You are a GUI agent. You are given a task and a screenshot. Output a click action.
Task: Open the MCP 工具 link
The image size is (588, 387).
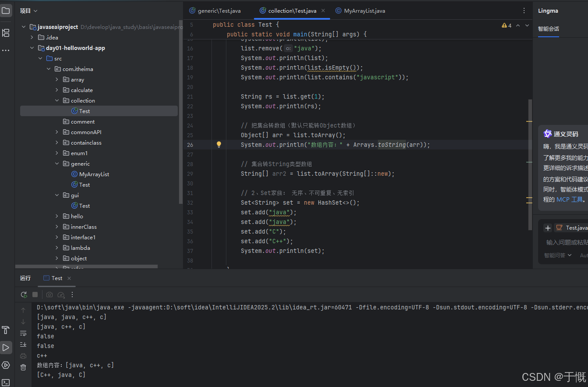tap(570, 199)
